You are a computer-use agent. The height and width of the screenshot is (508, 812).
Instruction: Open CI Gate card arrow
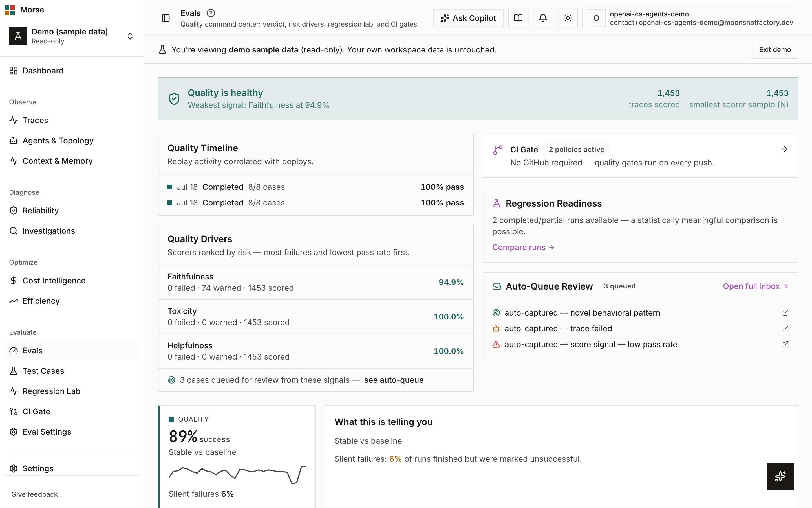784,149
